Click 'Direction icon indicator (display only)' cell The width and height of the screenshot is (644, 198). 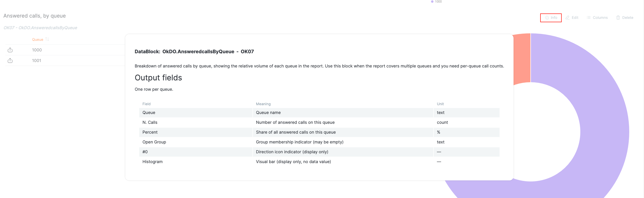(x=343, y=152)
